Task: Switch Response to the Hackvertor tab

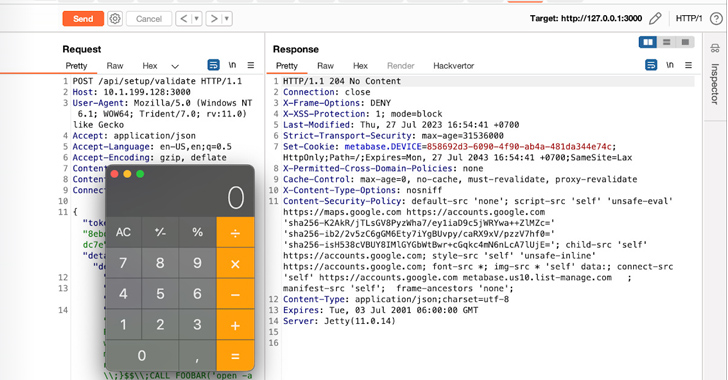Action: pos(454,66)
